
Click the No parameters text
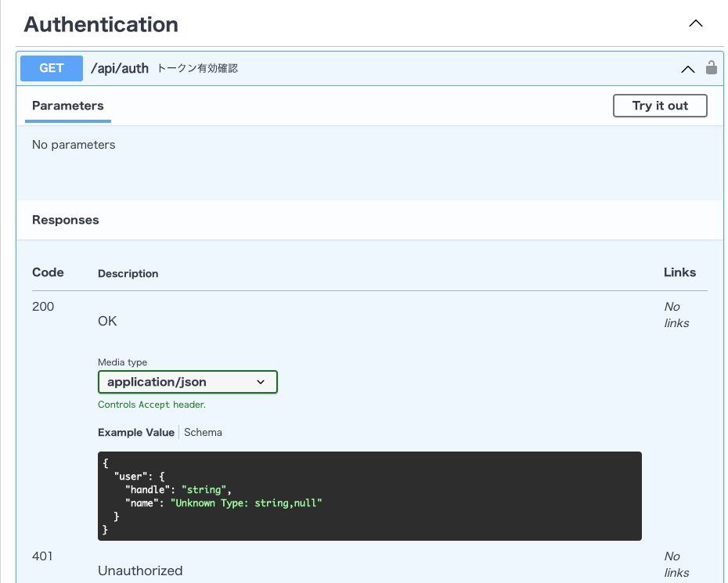74,145
